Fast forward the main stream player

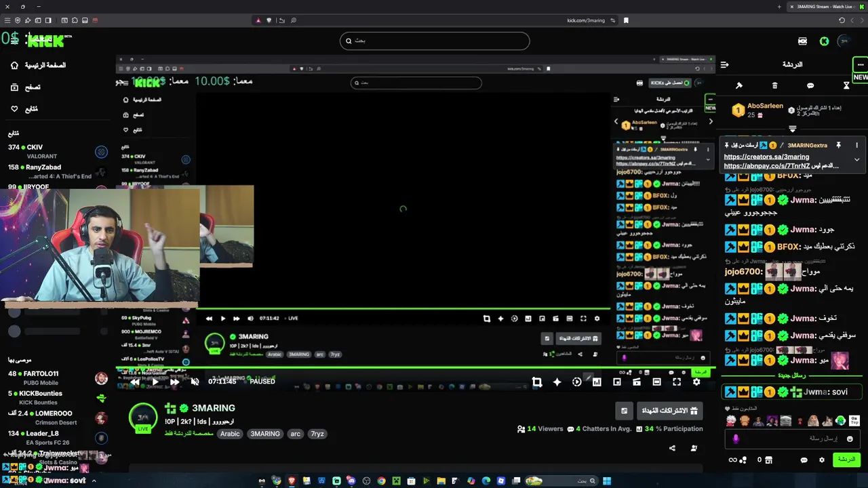[x=174, y=382]
